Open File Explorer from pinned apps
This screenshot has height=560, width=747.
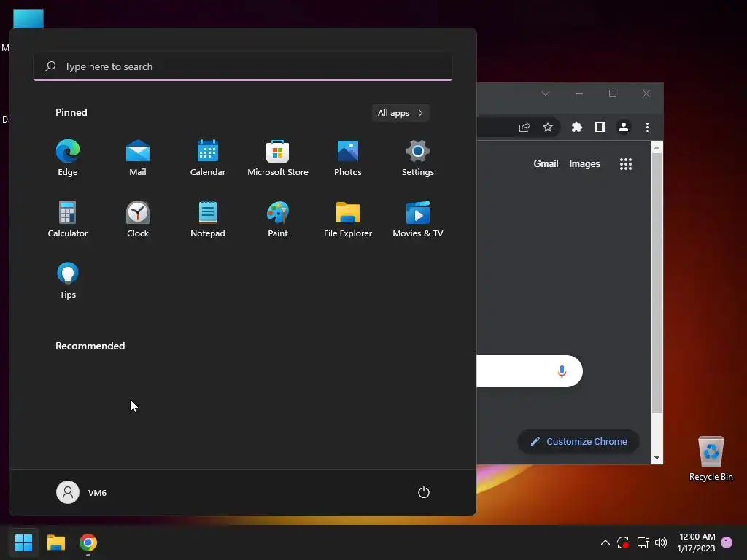[348, 219]
